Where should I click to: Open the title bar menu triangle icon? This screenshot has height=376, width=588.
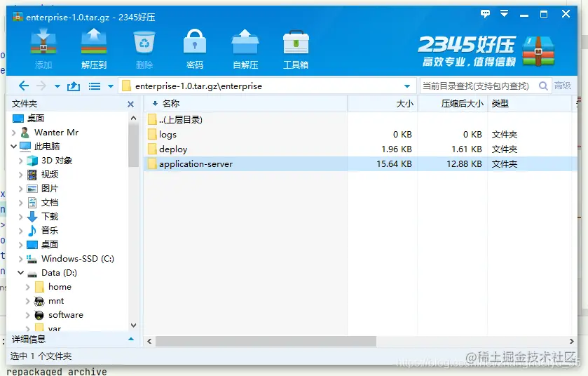click(505, 14)
